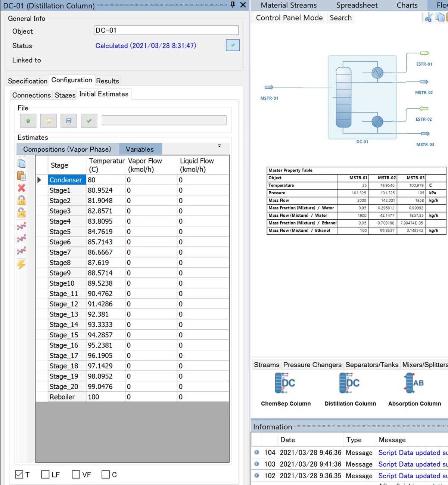
Task: Switch to the Spreadsheet tab
Action: [x=357, y=5]
